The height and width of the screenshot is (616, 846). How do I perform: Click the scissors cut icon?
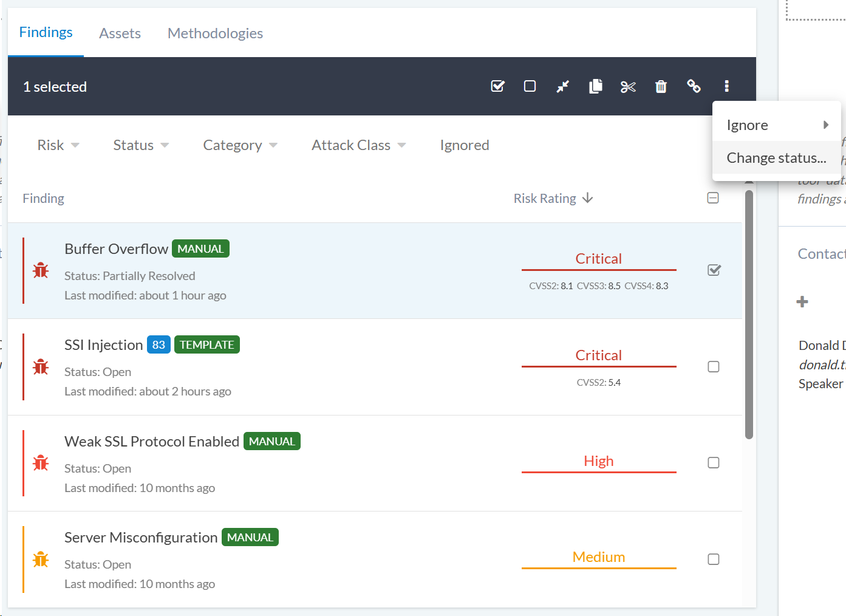coord(628,87)
